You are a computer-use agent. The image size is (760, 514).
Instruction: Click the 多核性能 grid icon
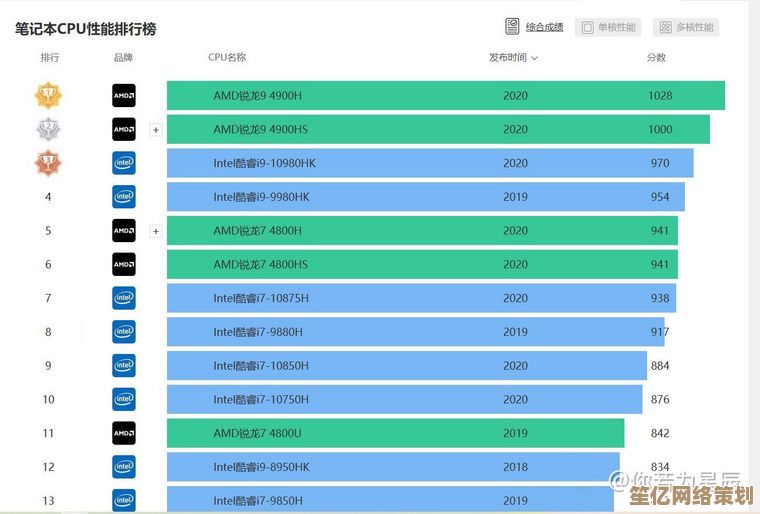click(665, 27)
